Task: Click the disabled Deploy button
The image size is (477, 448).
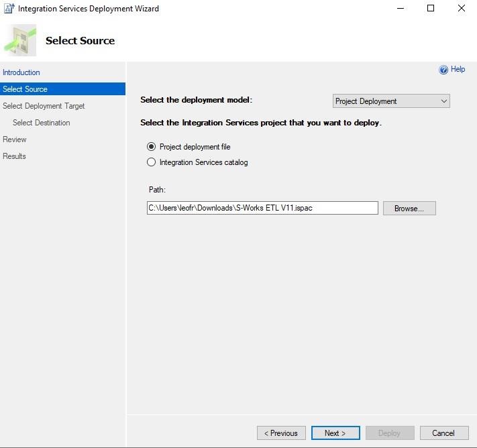Action: (390, 433)
